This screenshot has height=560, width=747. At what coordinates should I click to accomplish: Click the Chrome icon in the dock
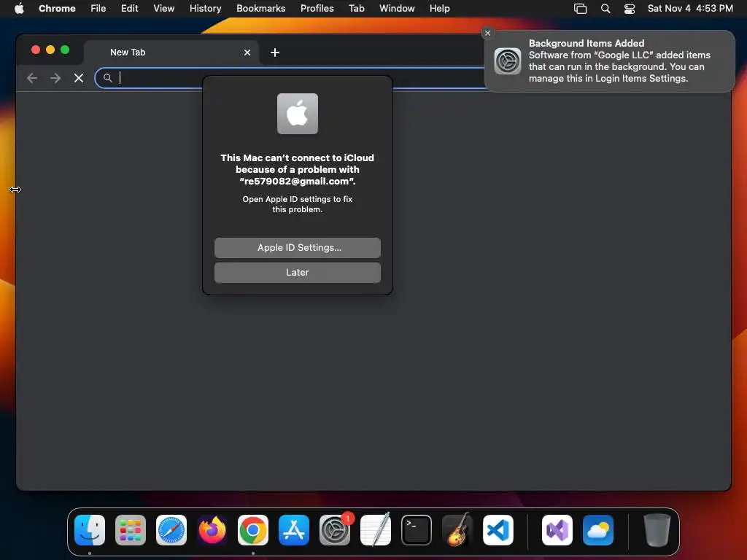pos(253,530)
